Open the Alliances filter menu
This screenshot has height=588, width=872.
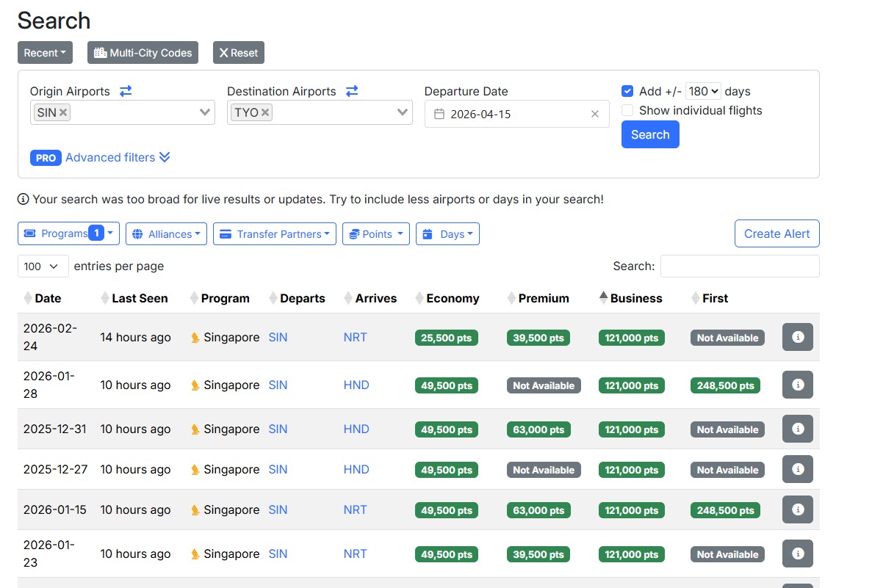166,233
